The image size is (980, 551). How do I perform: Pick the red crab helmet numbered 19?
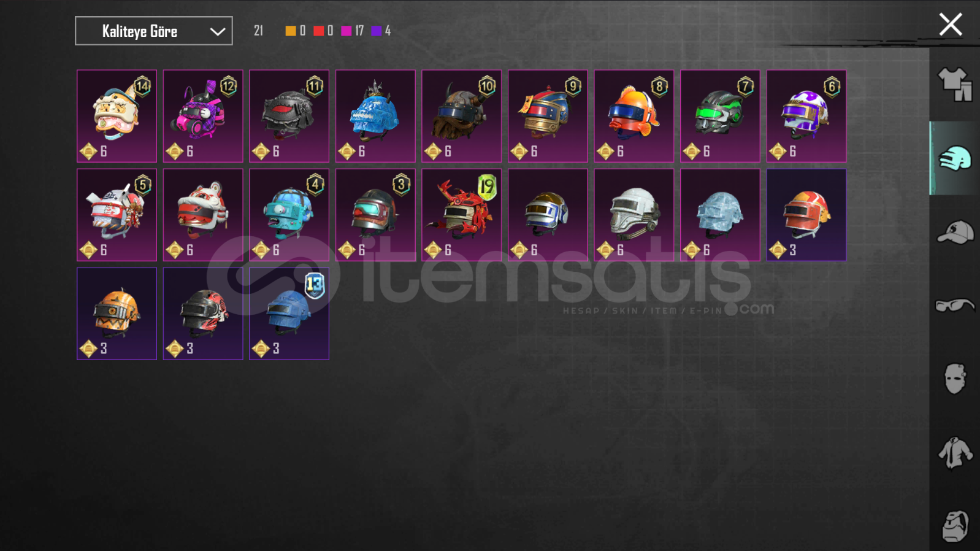pos(462,215)
